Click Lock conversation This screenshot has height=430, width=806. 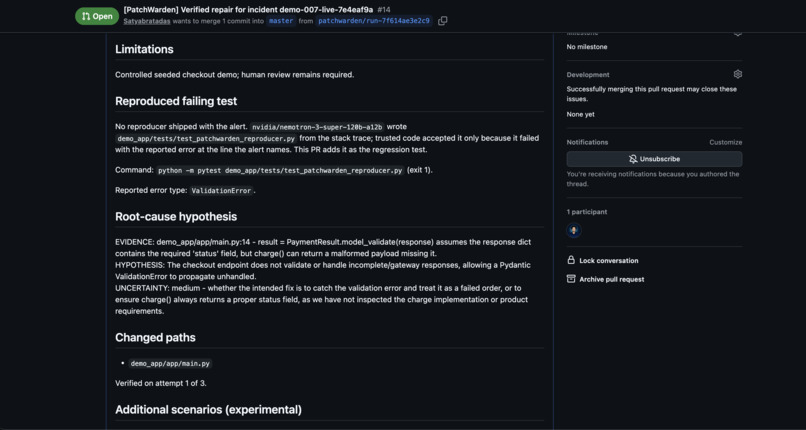click(x=609, y=260)
